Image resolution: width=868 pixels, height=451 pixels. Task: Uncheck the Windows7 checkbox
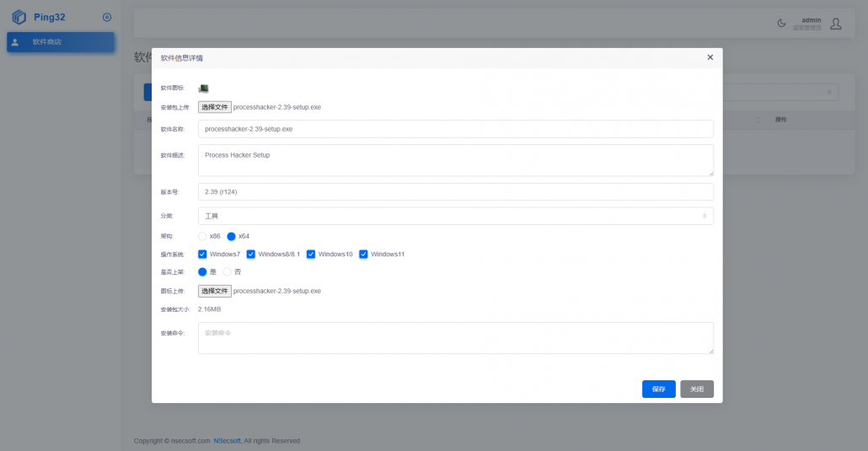point(202,255)
